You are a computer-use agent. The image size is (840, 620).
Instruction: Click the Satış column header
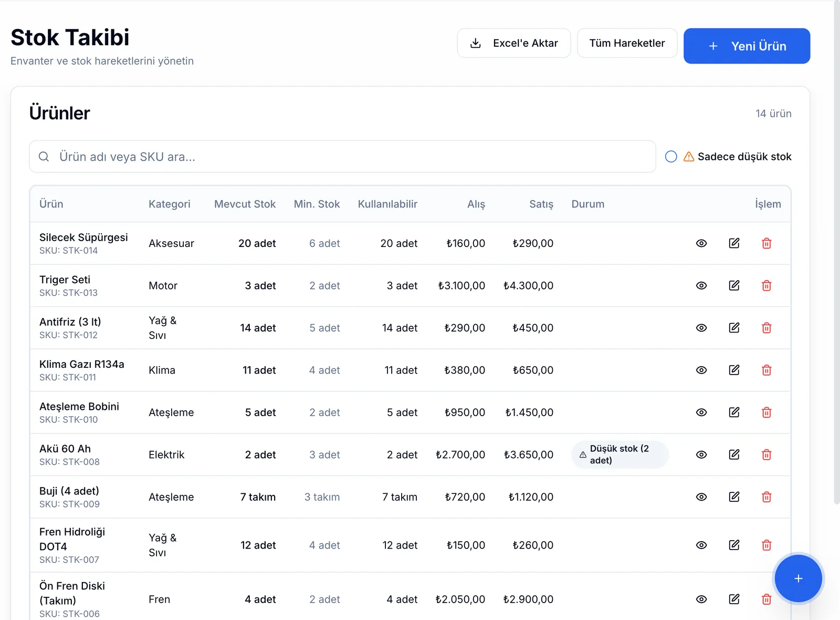541,204
